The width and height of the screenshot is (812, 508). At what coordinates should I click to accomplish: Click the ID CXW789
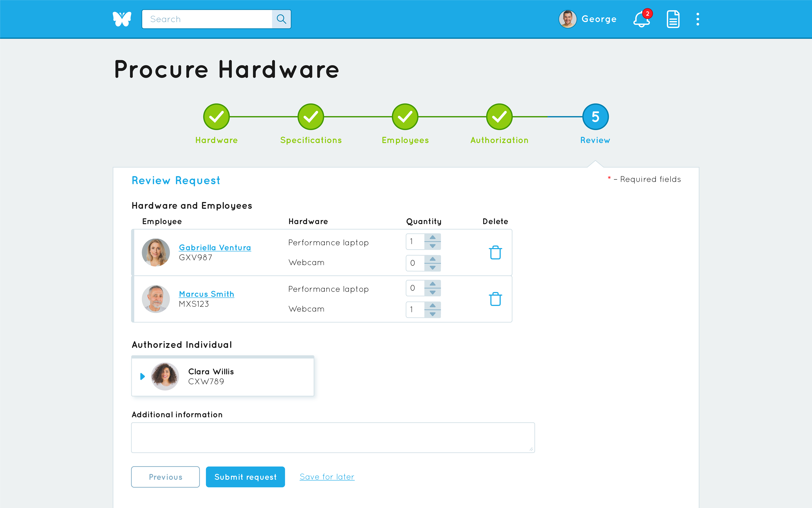tap(206, 382)
